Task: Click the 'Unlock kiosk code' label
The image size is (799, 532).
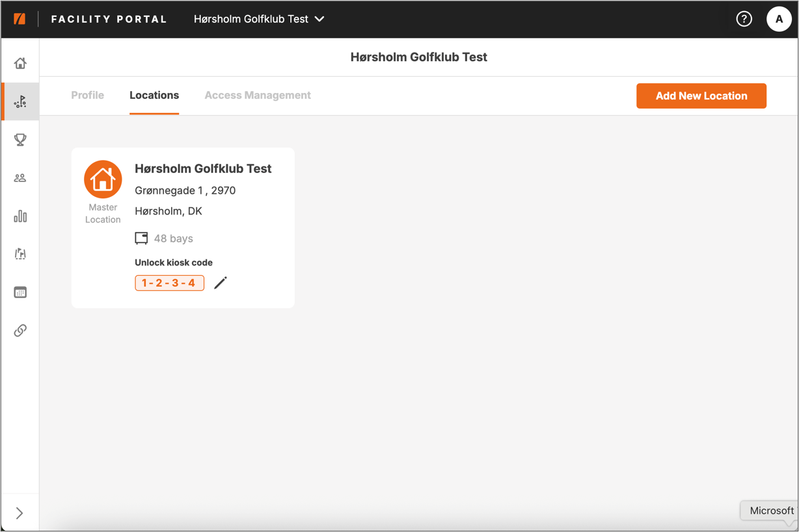Action: coord(174,263)
